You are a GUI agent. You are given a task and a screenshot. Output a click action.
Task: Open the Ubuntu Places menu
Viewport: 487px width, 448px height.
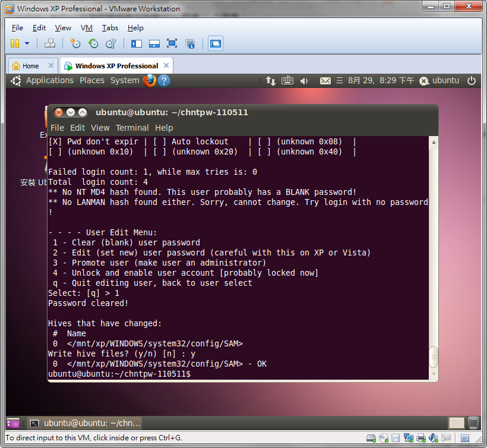tap(92, 80)
